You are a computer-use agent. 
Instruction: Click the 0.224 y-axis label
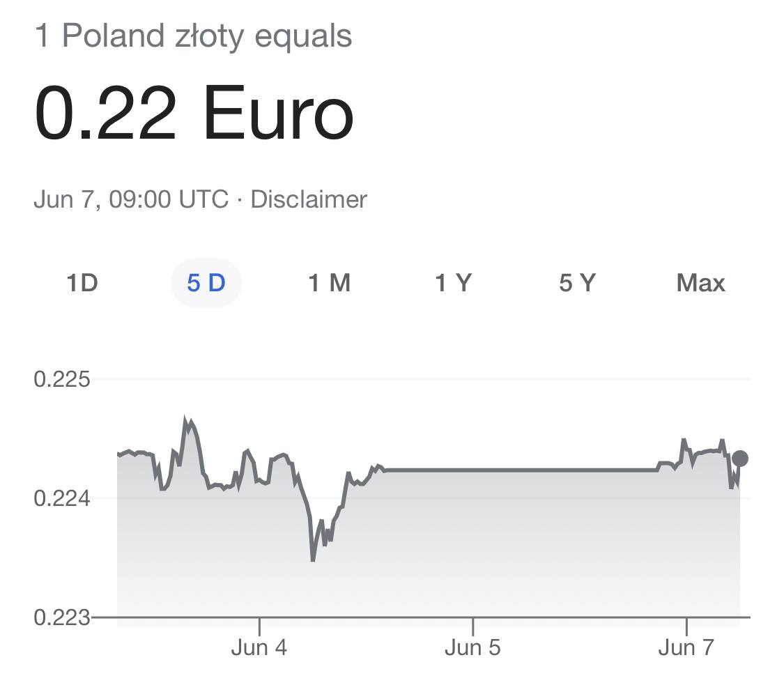[x=62, y=498]
